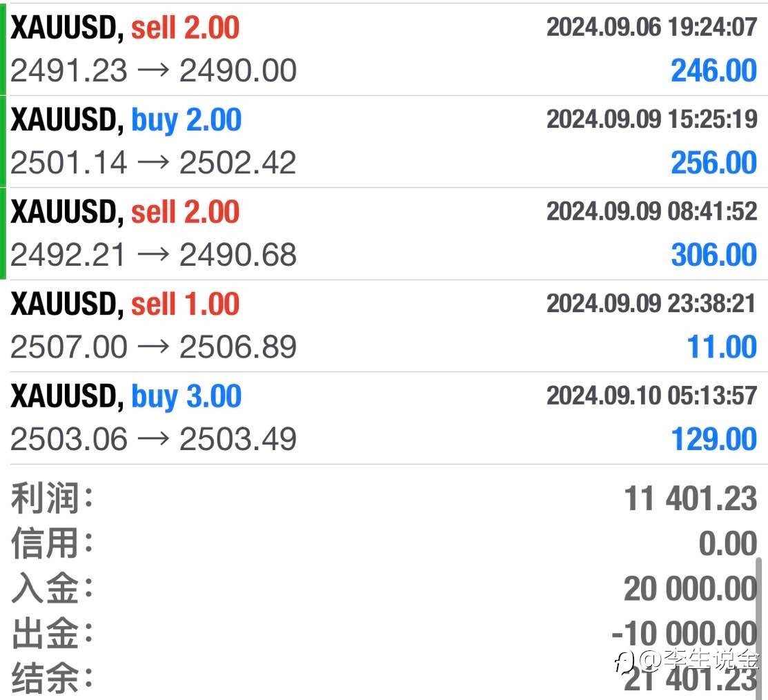The image size is (768, 700).
Task: Click the 11.00 profit value
Action: [x=722, y=347]
